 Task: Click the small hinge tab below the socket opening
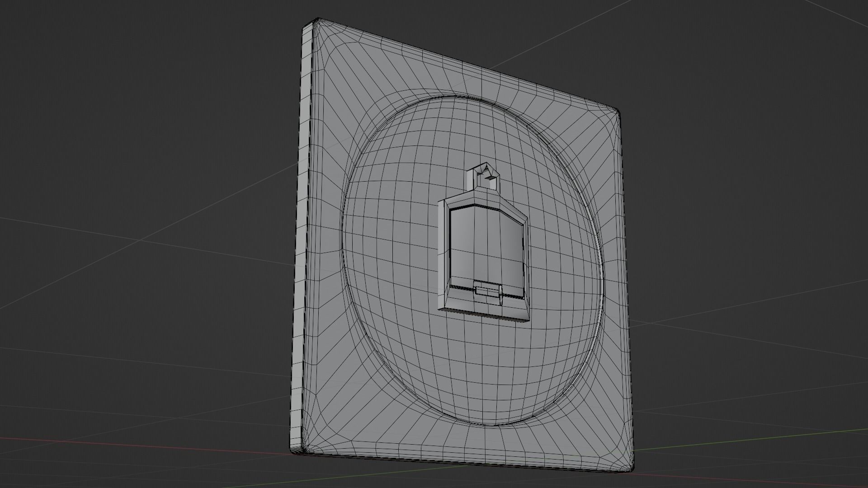coord(488,292)
